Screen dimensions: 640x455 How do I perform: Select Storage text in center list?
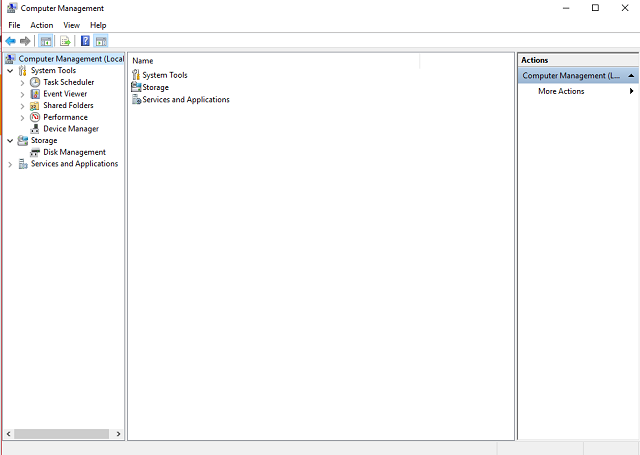pyautogui.click(x=155, y=87)
